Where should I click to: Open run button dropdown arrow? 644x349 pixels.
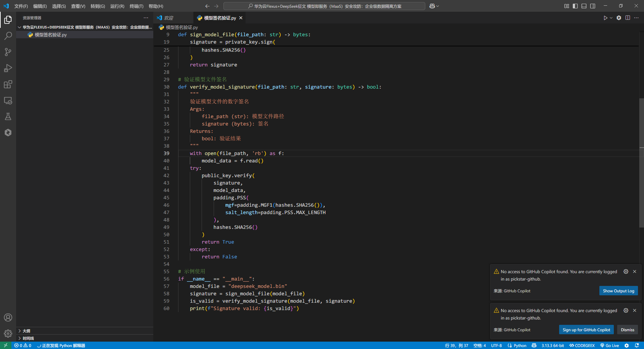click(611, 18)
